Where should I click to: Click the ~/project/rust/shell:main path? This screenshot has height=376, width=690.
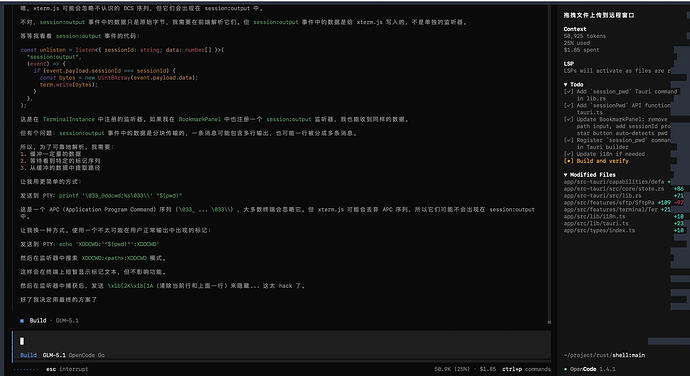(604, 355)
